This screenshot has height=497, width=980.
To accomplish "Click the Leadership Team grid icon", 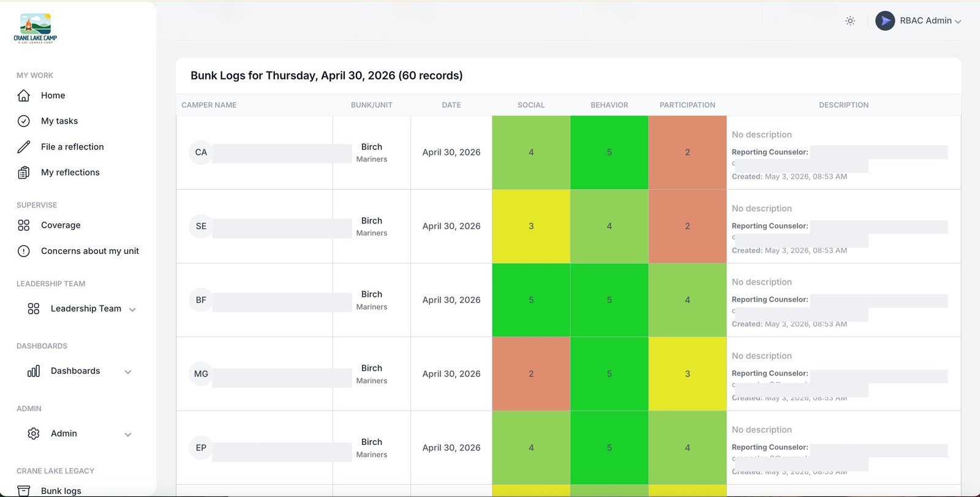I will (34, 308).
